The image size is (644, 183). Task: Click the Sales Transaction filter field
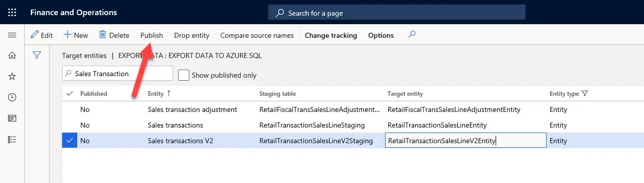click(x=118, y=74)
